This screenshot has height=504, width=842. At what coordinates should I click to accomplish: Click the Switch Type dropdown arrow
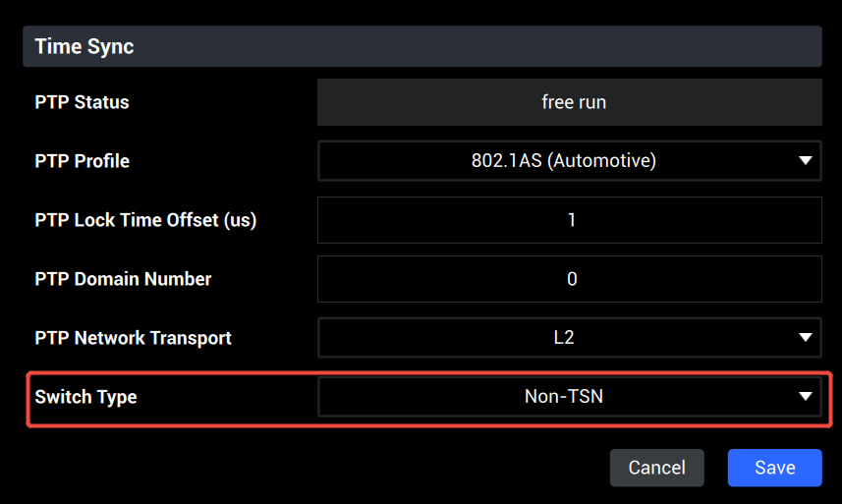point(805,396)
